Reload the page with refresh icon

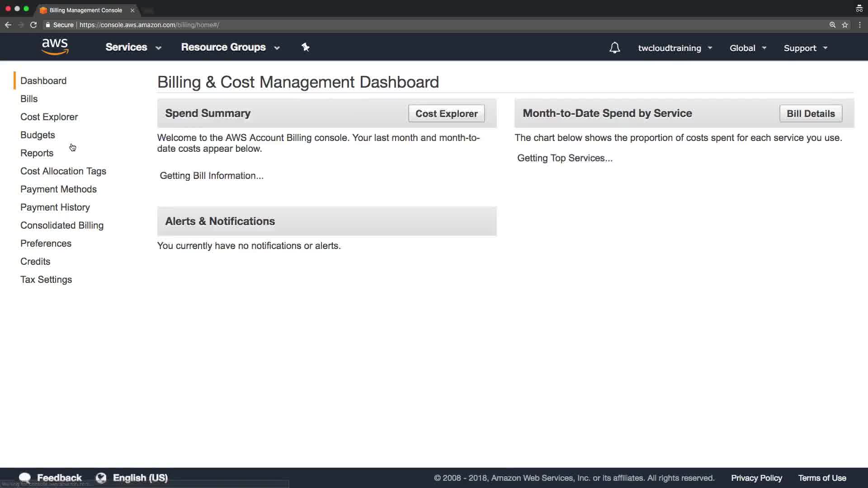click(33, 25)
